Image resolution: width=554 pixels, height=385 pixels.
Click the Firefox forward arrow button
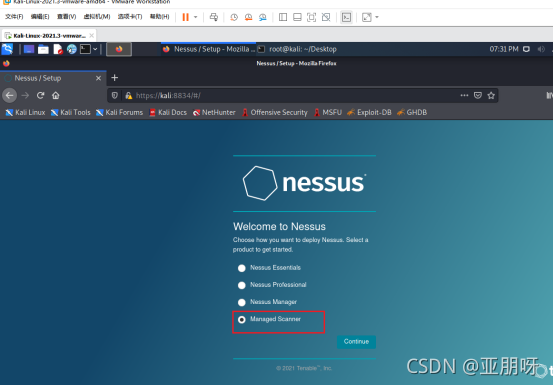tap(25, 95)
